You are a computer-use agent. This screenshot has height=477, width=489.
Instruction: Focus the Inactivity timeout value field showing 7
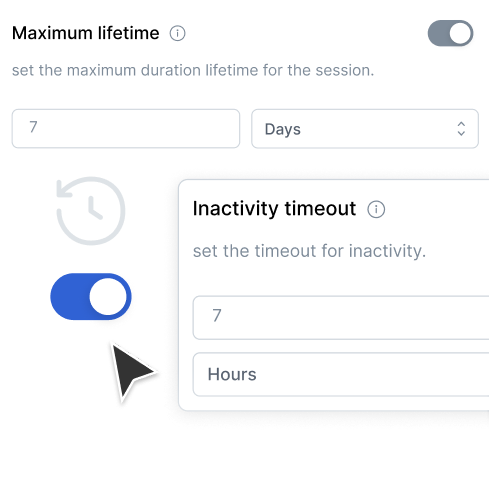[x=341, y=318]
